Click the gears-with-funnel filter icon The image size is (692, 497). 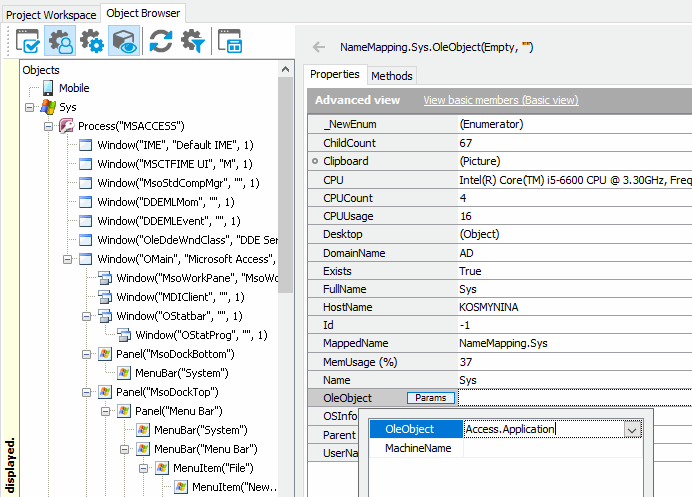[x=192, y=42]
